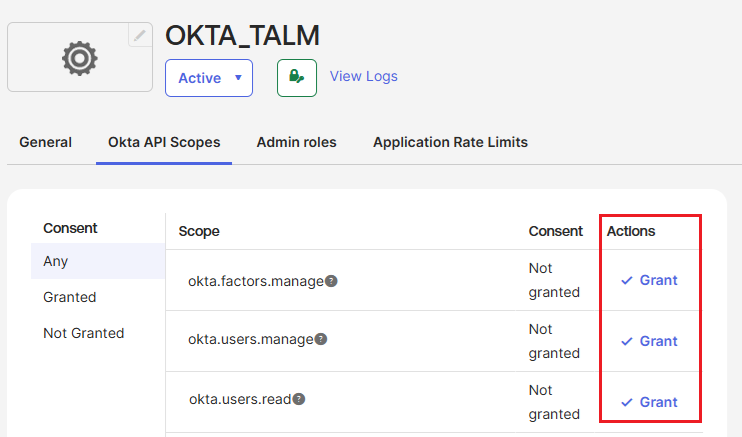
Task: Open the View Logs link
Action: (363, 76)
